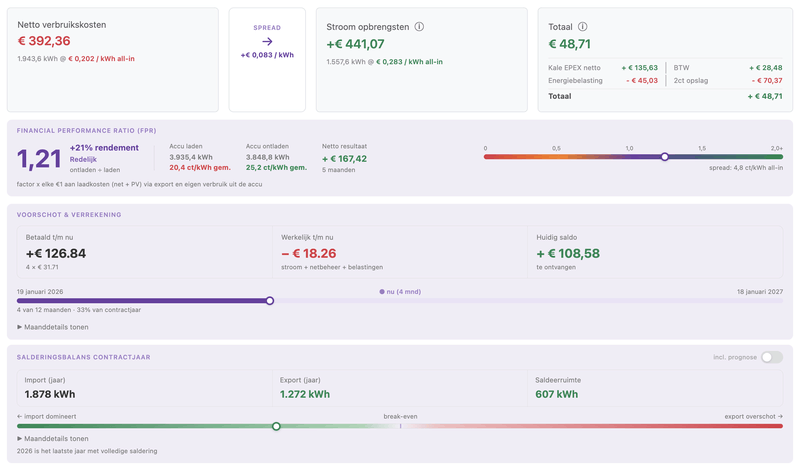This screenshot has height=470, width=800.
Task: Click the FPR gauge slider handle
Action: [665, 157]
